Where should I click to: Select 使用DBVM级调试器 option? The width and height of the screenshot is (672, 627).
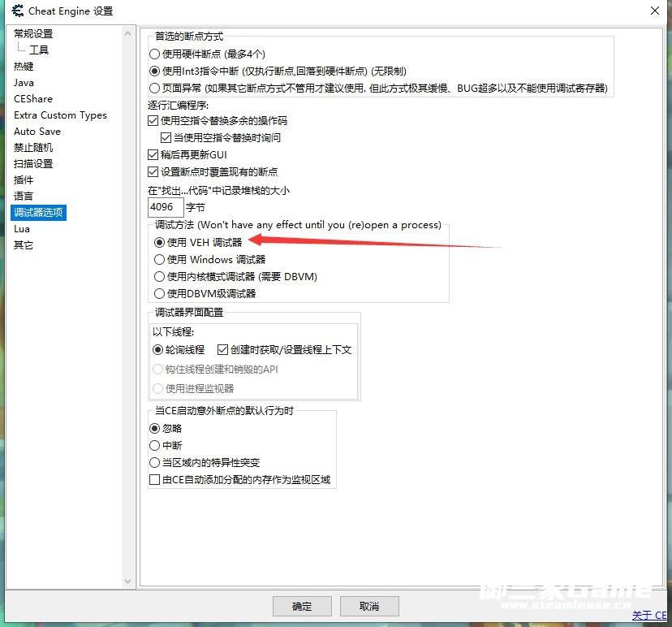[159, 294]
